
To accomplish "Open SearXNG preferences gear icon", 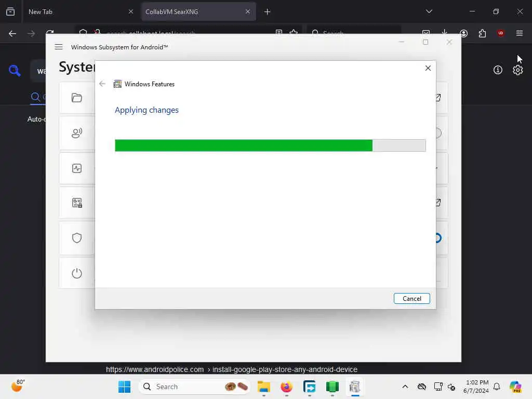I will point(517,70).
